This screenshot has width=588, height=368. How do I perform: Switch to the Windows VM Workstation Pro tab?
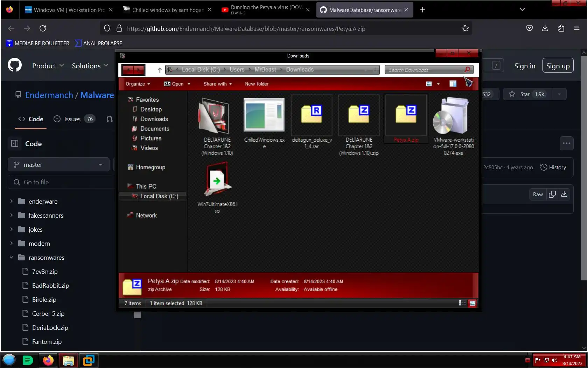click(x=68, y=10)
